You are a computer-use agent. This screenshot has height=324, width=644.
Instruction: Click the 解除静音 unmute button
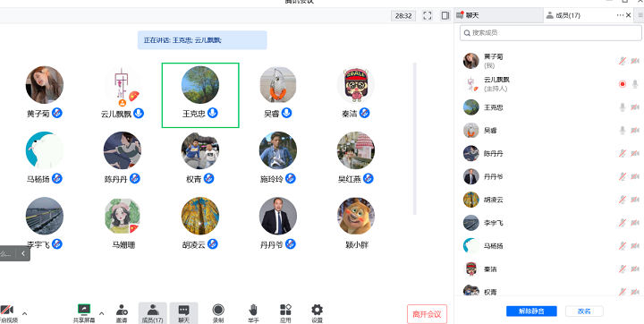tap(531, 311)
